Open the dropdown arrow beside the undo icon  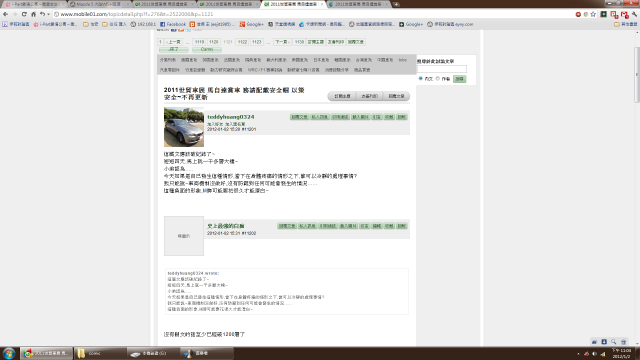click(49, 14)
